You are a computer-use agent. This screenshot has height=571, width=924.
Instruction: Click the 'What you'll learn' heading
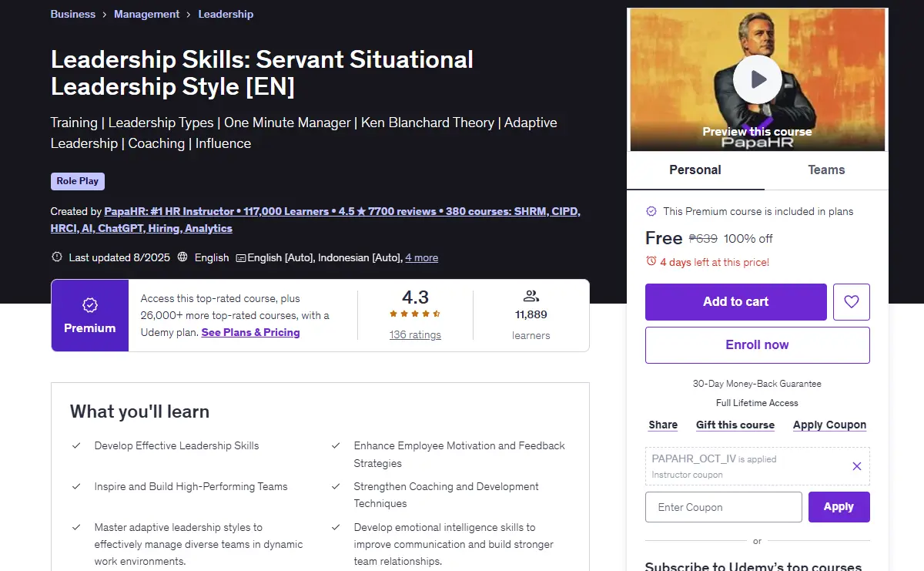pos(139,411)
